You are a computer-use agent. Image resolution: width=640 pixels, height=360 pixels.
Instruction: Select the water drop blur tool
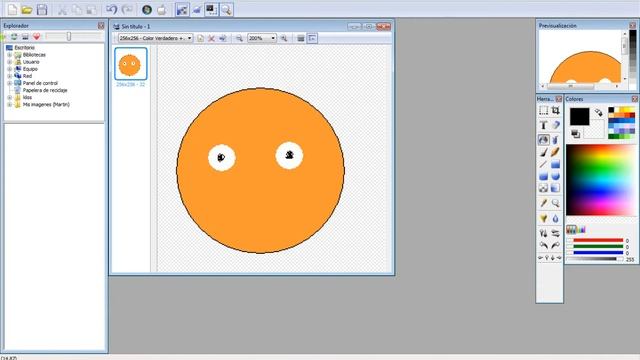[x=556, y=219]
